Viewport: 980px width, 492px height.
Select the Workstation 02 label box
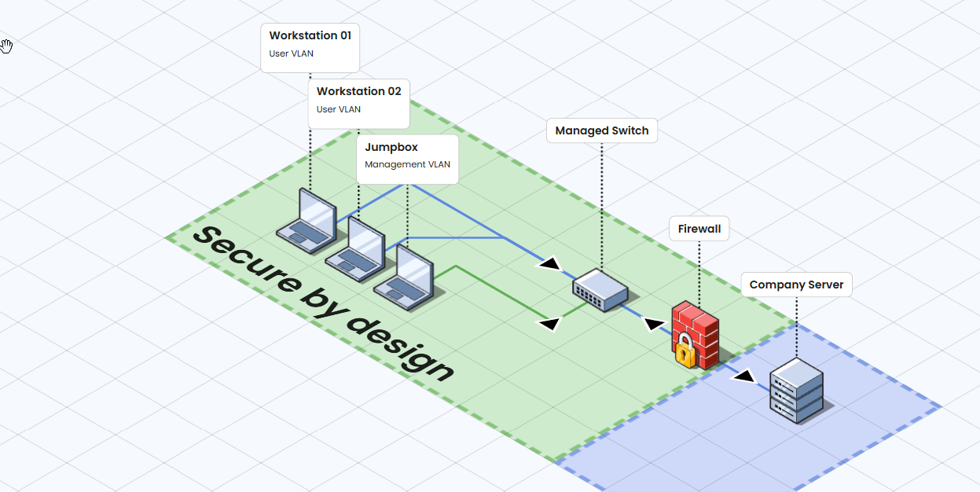coord(358,103)
